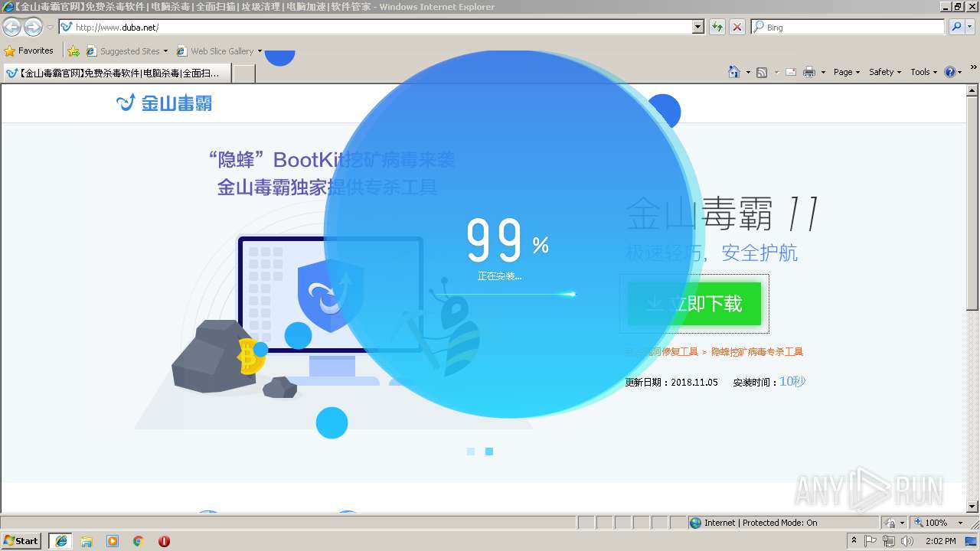The image size is (980, 551).
Task: Open the Page menu
Action: click(x=848, y=72)
